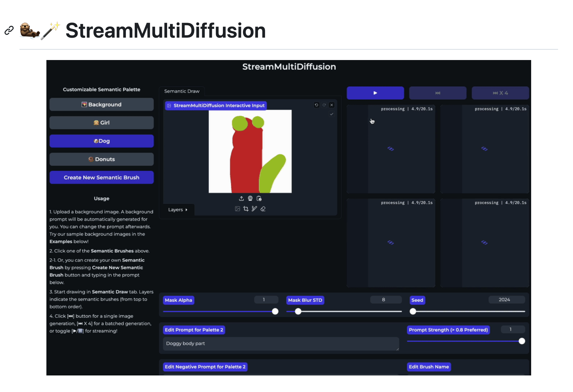Toggle streaming with the play button
Screen dimensions: 573x392
[375, 93]
